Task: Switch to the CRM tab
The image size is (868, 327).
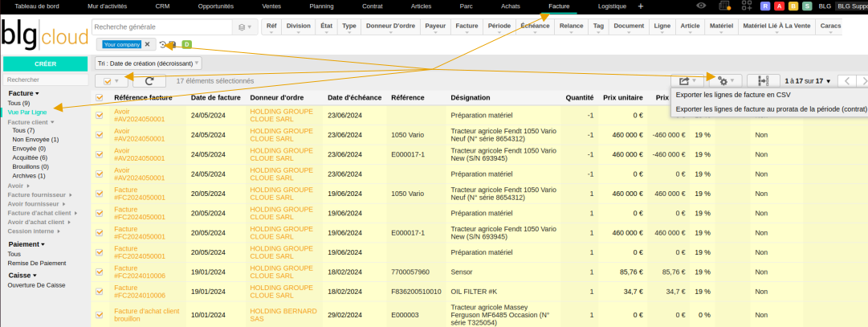Action: (163, 6)
